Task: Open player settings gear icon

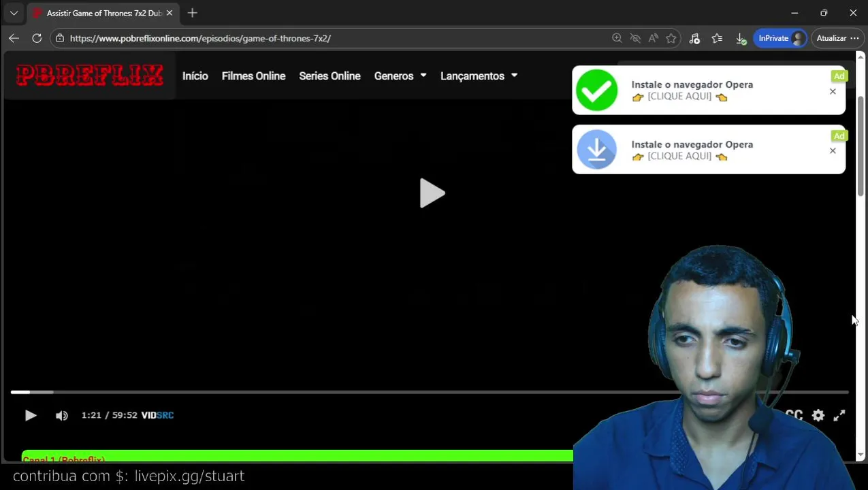Action: (818, 415)
